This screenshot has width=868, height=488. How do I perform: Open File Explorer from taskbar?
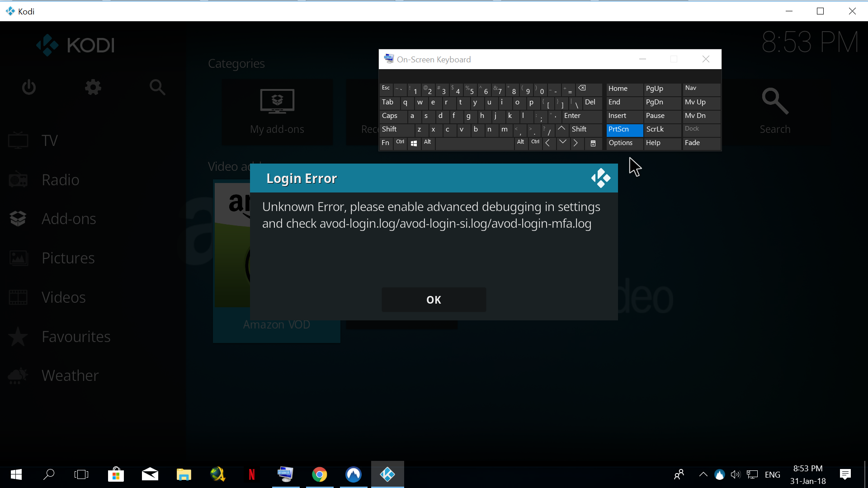click(184, 474)
